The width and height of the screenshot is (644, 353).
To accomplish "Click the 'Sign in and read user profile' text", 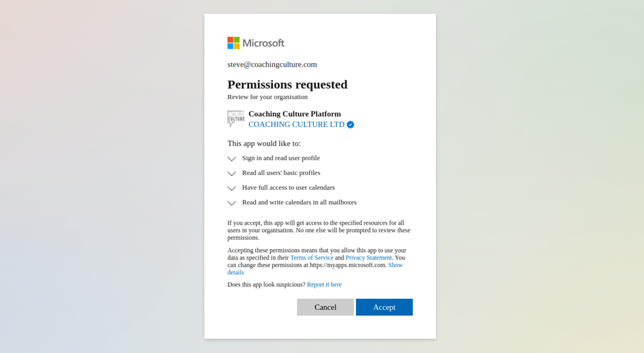I will [x=281, y=158].
